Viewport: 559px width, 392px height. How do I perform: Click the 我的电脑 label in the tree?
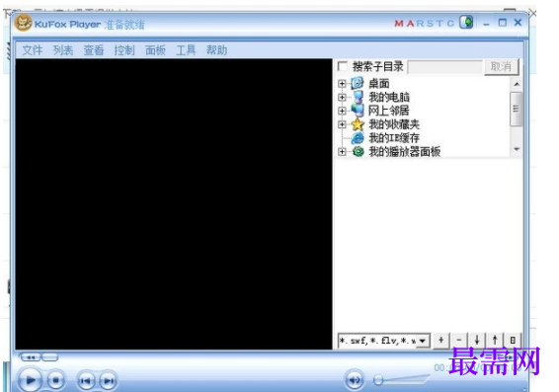point(389,97)
